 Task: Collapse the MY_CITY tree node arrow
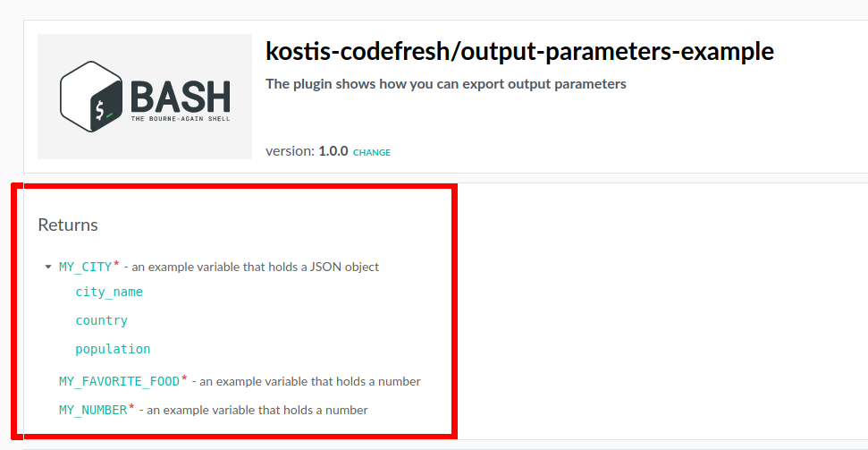pyautogui.click(x=47, y=267)
